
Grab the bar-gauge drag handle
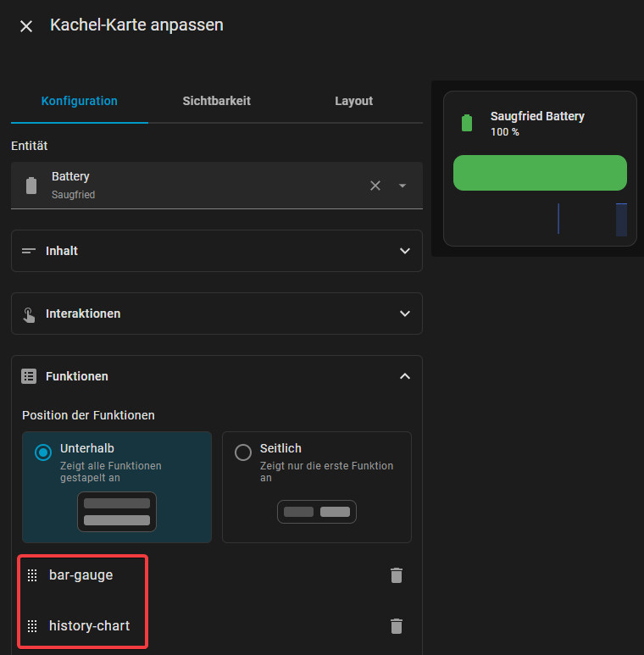pos(32,575)
